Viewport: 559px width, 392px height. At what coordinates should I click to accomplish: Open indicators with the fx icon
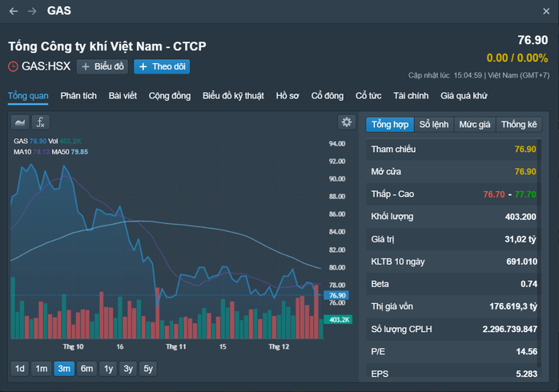(41, 122)
